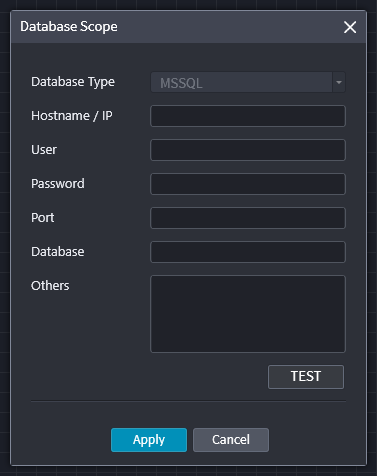Screen dimensions: 377x476
Task: Apply the database scope settings
Action: (x=149, y=440)
